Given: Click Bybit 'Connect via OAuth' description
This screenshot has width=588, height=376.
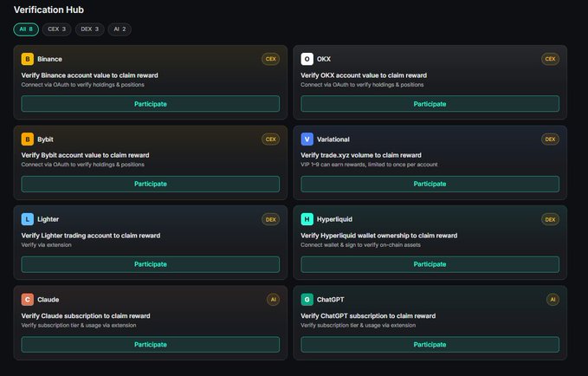Looking at the screenshot, I should coord(83,165).
